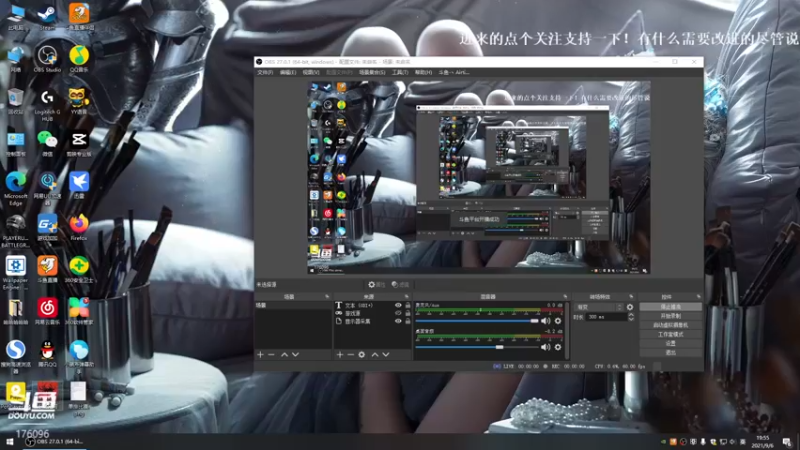Open the 微信 WeChat desktop icon
The height and width of the screenshot is (450, 800).
click(x=47, y=143)
